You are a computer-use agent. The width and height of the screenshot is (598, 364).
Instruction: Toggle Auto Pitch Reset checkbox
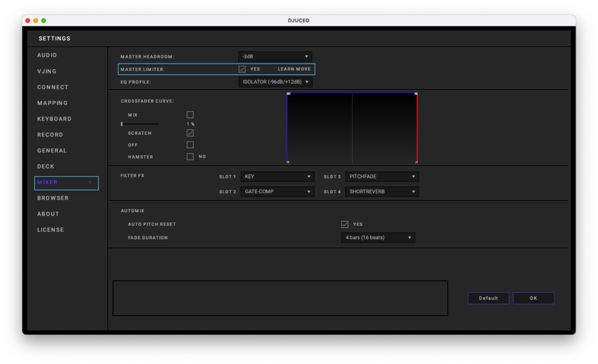tap(345, 224)
